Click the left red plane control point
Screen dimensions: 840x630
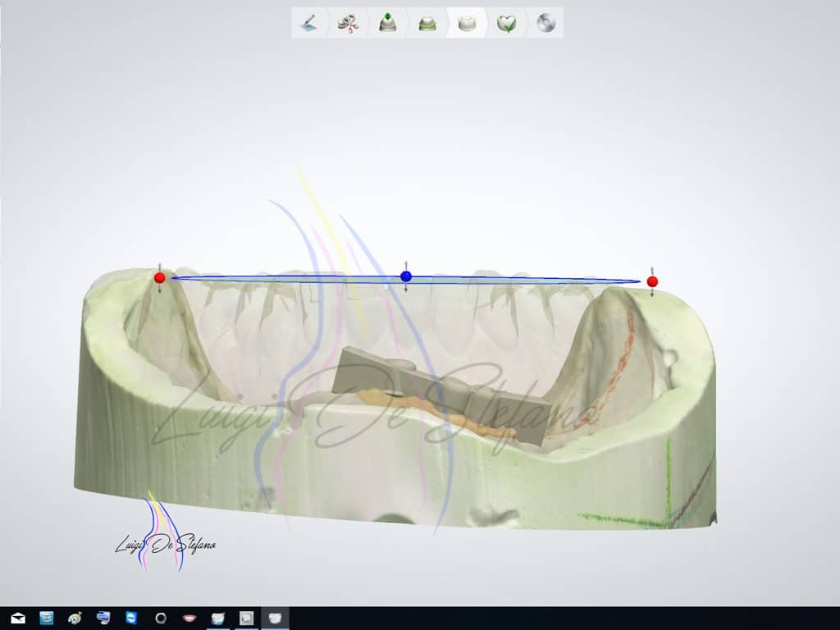160,278
